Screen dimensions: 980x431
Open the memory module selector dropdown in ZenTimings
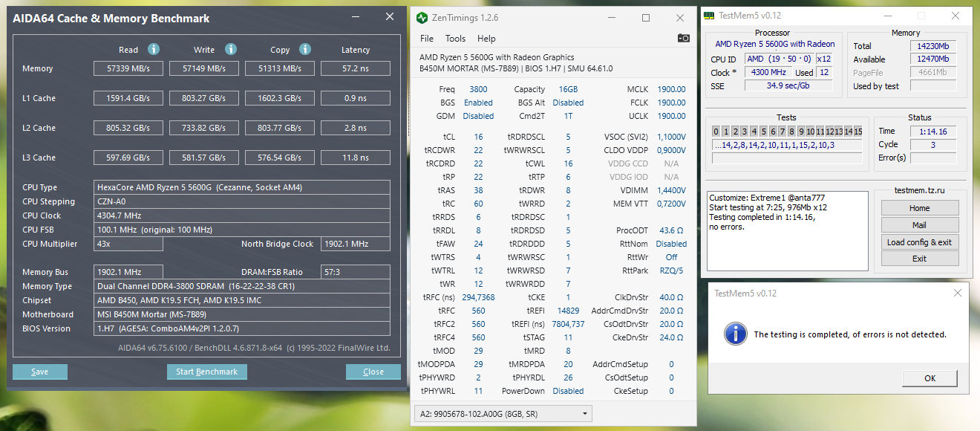(503, 413)
